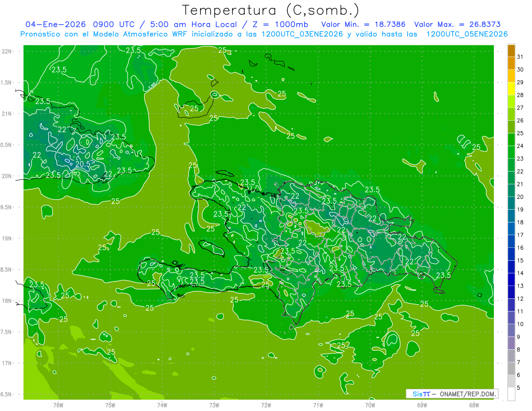
Task: Click the '20N' latitude axis label
Action: 7,176
